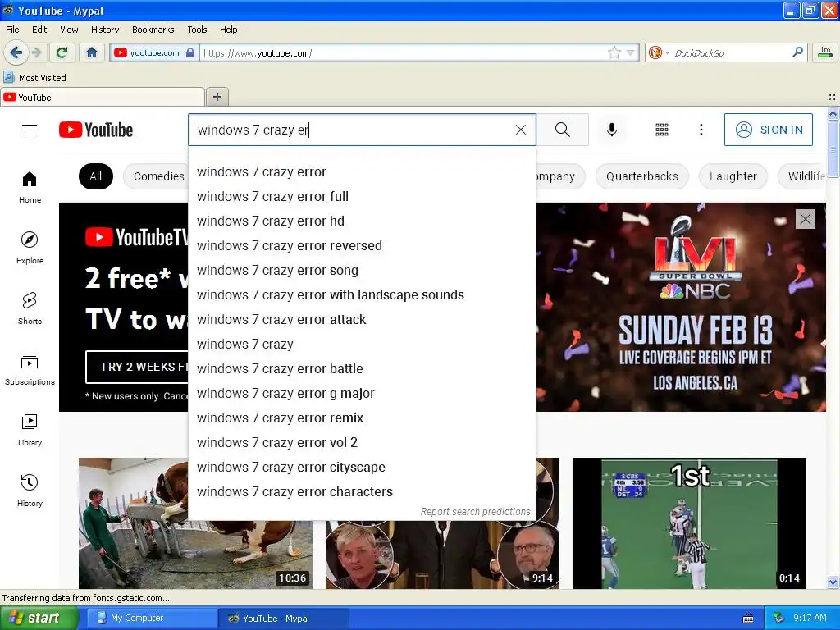Choose suggestion 'windows 7 crazy error full'
This screenshot has width=840, height=630.
point(362,197)
